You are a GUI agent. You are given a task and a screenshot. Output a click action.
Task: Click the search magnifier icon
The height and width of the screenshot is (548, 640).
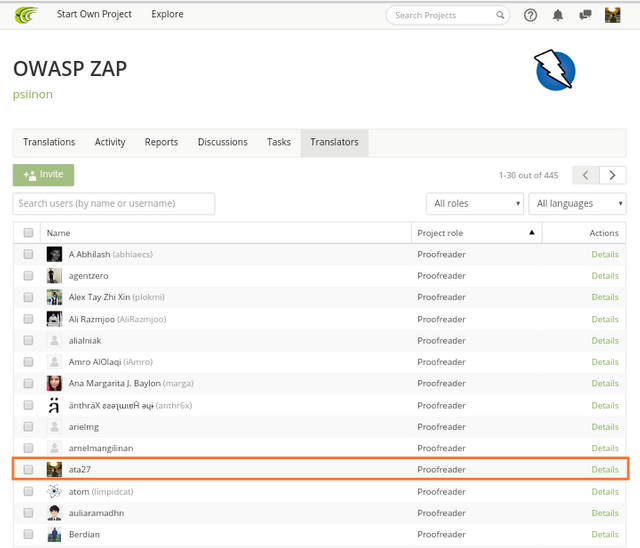[x=500, y=15]
